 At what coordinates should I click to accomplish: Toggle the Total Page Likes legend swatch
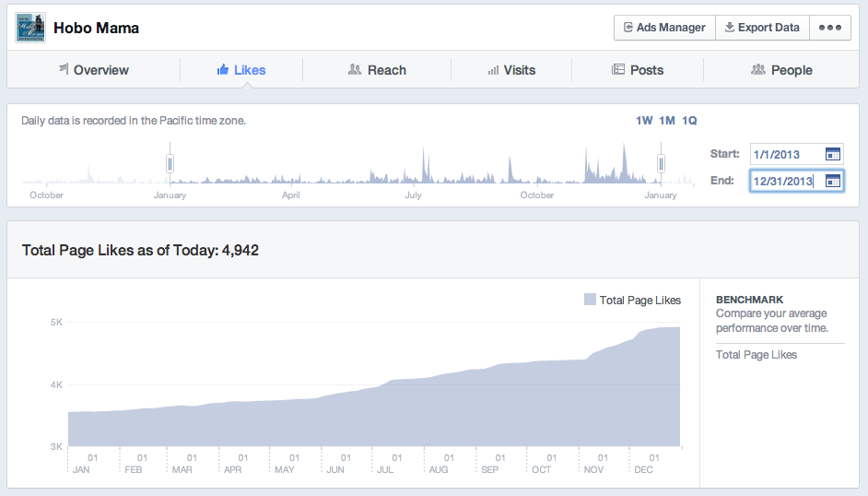590,300
